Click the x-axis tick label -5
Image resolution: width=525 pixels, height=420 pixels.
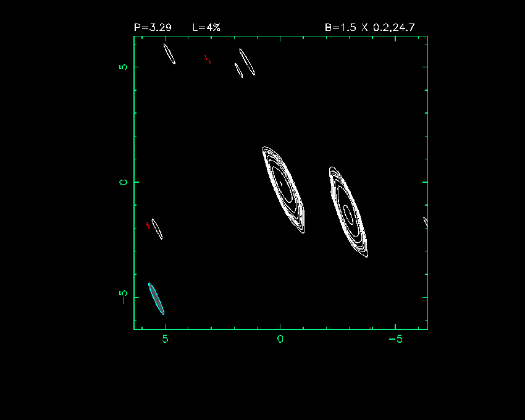coord(395,339)
